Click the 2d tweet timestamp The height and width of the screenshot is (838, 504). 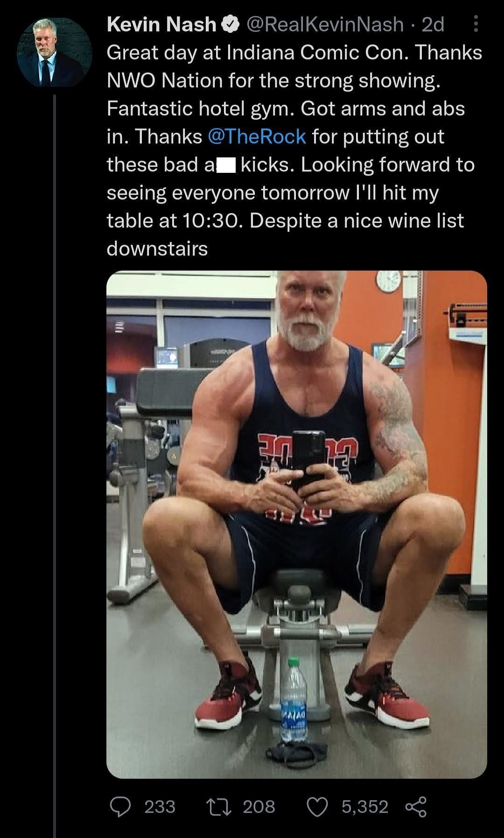pos(433,24)
